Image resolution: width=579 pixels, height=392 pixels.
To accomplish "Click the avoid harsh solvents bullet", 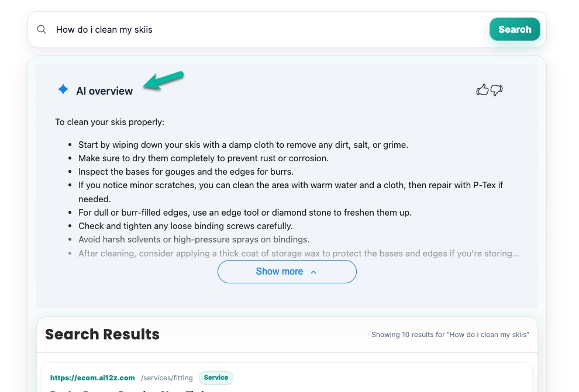I will [194, 239].
